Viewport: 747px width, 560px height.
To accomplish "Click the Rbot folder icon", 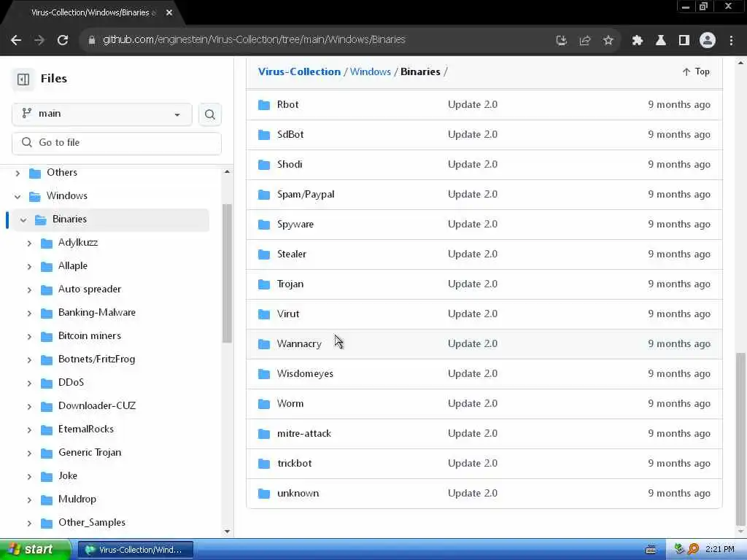I will pyautogui.click(x=264, y=105).
